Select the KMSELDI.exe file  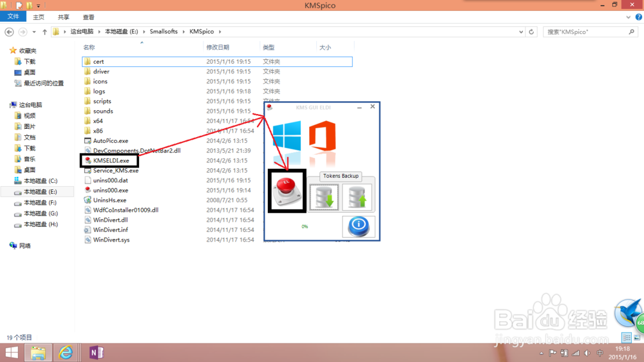pyautogui.click(x=111, y=160)
